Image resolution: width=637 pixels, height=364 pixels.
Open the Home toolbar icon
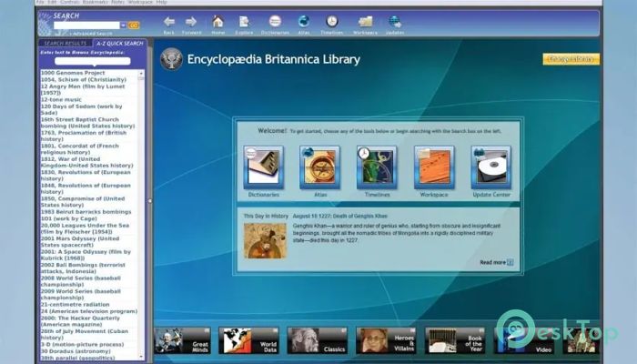tap(217, 22)
